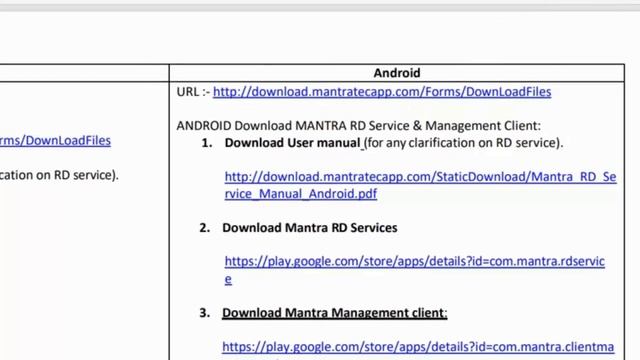
Task: Click the 'ANDROID Download MANTRA RD Service' line
Action: click(x=358, y=126)
